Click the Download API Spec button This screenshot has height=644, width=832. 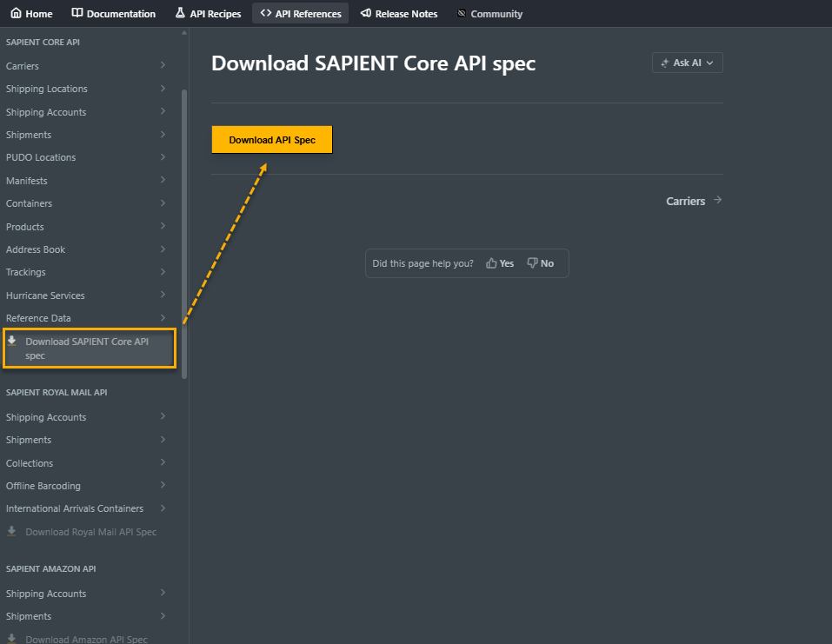pyautogui.click(x=272, y=140)
